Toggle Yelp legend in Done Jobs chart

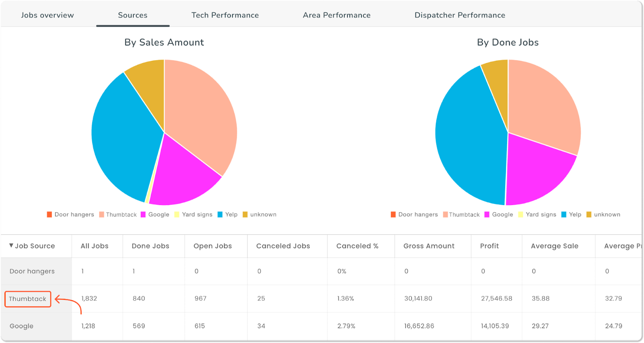572,214
